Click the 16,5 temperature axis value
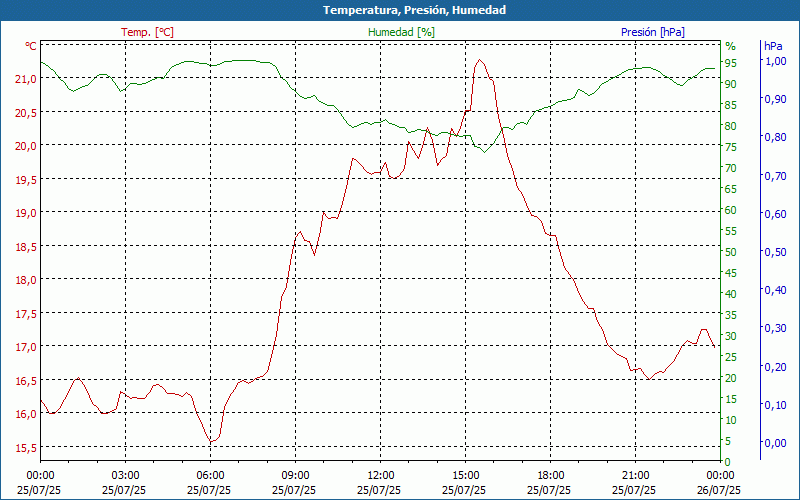Viewport: 800px width, 500px height. pos(27,381)
